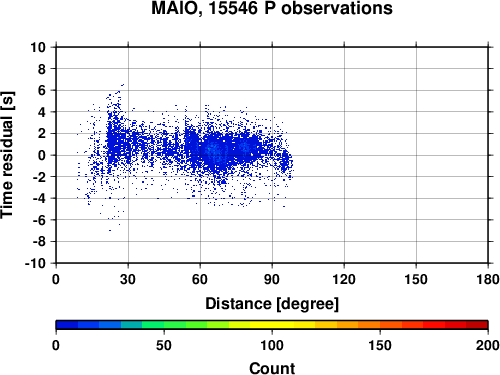The width and height of the screenshot is (500, 375).
Task: Click the plot title 'MAIO, 15546 P observations'
Action: (272, 8)
